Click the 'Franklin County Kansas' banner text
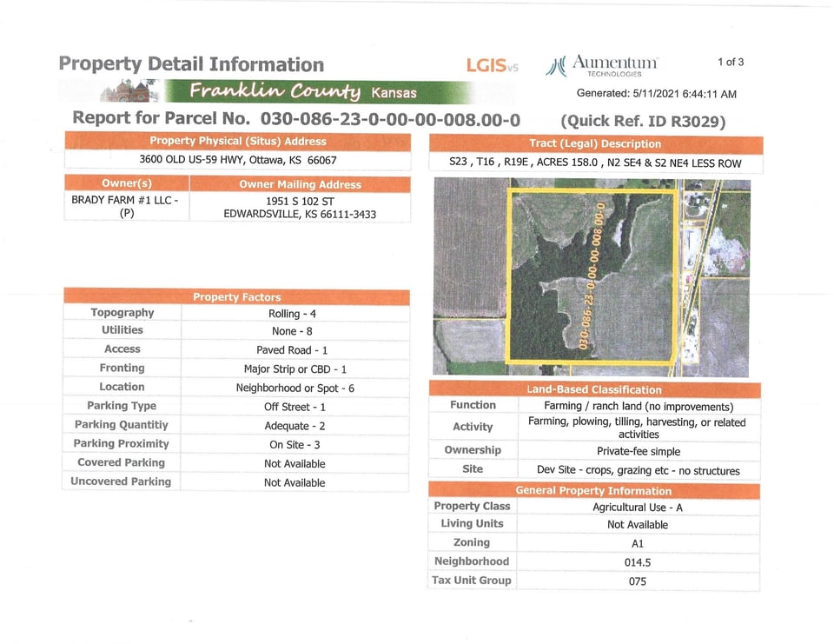Viewport: 834px width, 644px height. click(x=303, y=91)
